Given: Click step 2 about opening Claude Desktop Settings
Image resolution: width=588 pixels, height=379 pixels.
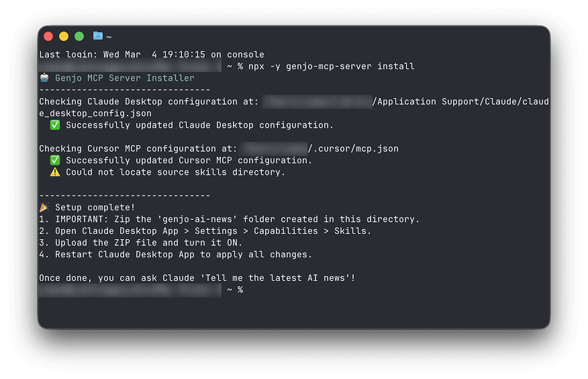Looking at the screenshot, I should pos(205,231).
